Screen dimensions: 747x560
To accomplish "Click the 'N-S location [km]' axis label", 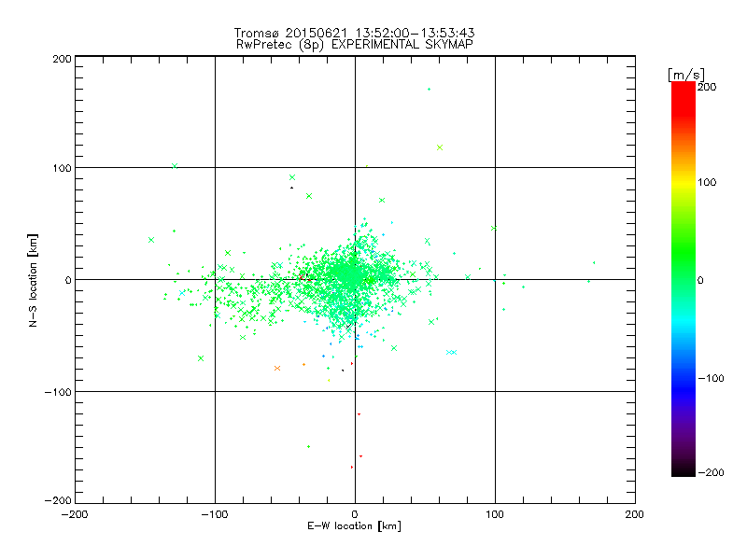I will (x=33, y=280).
